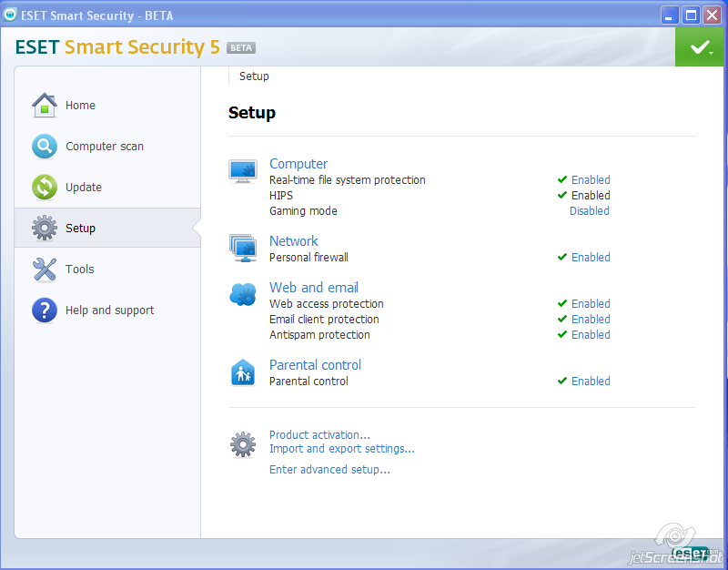The width and height of the screenshot is (728, 570).
Task: Click Import and export settings link
Action: click(342, 449)
